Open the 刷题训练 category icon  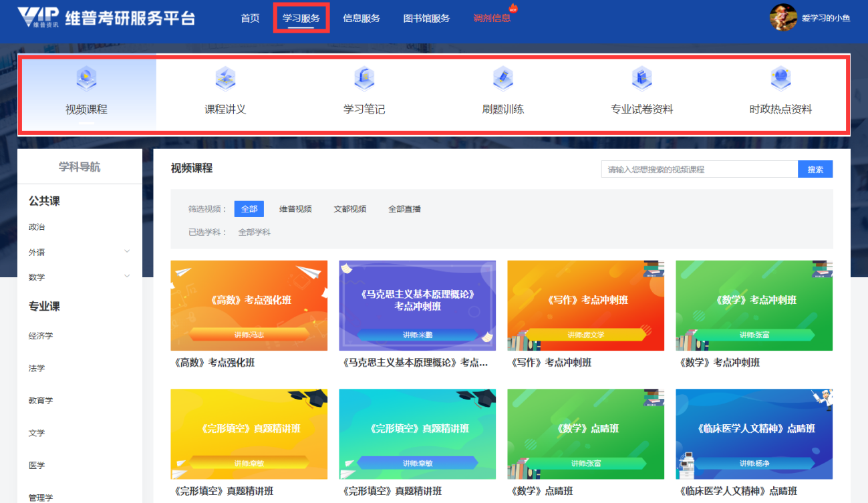[x=503, y=79]
